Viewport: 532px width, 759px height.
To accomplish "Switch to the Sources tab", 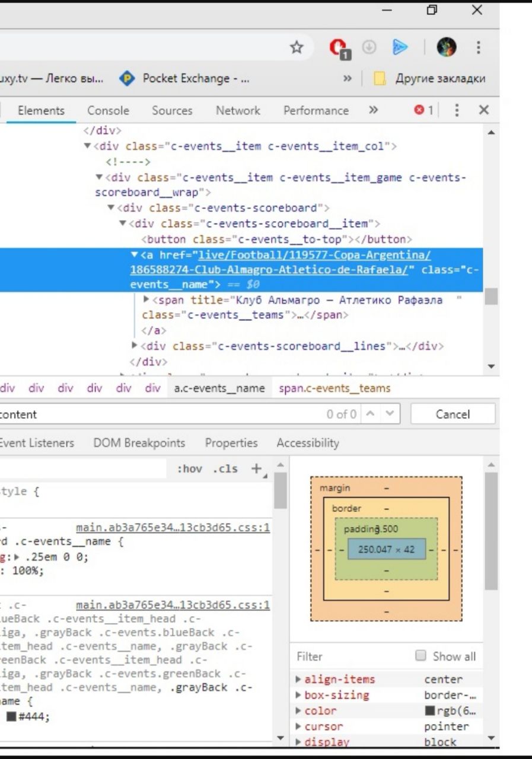I will point(172,110).
